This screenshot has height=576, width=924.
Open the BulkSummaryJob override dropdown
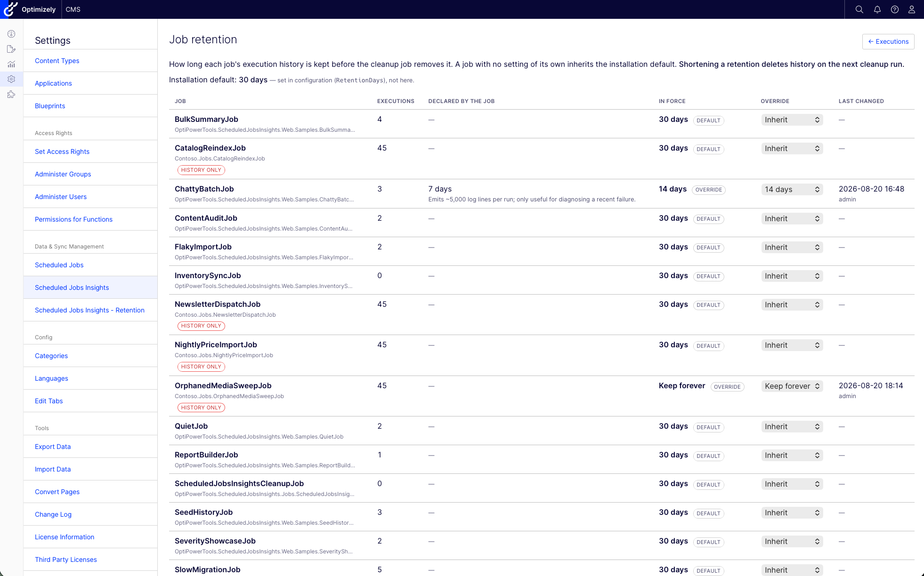(x=792, y=120)
